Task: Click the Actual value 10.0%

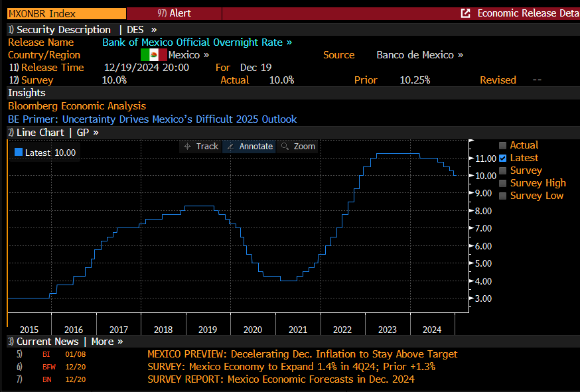Action: pos(282,80)
